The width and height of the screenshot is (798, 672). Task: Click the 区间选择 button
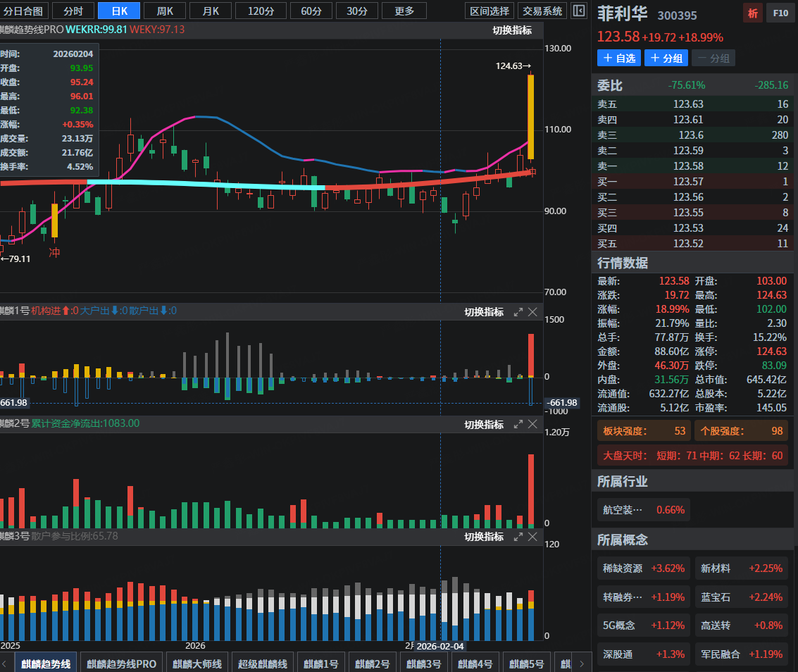(490, 11)
